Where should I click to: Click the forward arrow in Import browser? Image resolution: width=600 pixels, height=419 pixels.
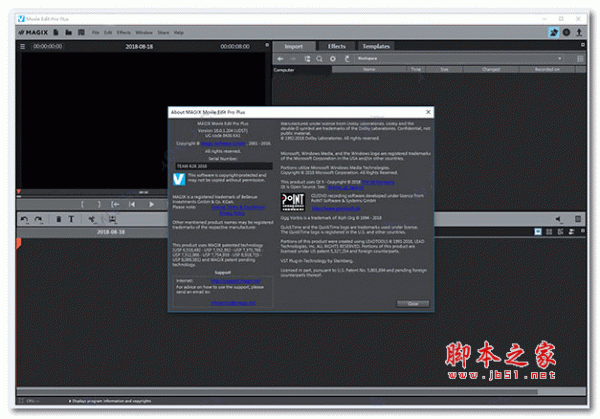coord(293,59)
